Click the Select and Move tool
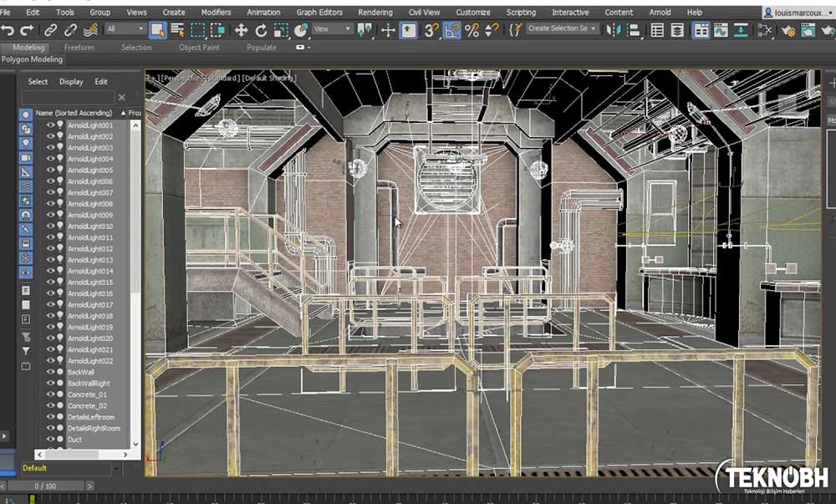Viewport: 836px width, 504px height. point(241,30)
